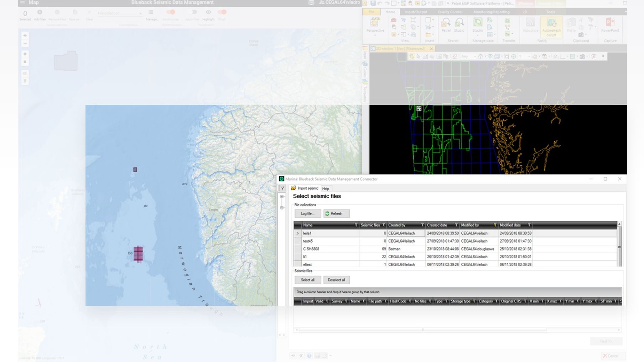Click the small seismic survey square on the map
The height and width of the screenshot is (362, 644).
click(x=135, y=170)
